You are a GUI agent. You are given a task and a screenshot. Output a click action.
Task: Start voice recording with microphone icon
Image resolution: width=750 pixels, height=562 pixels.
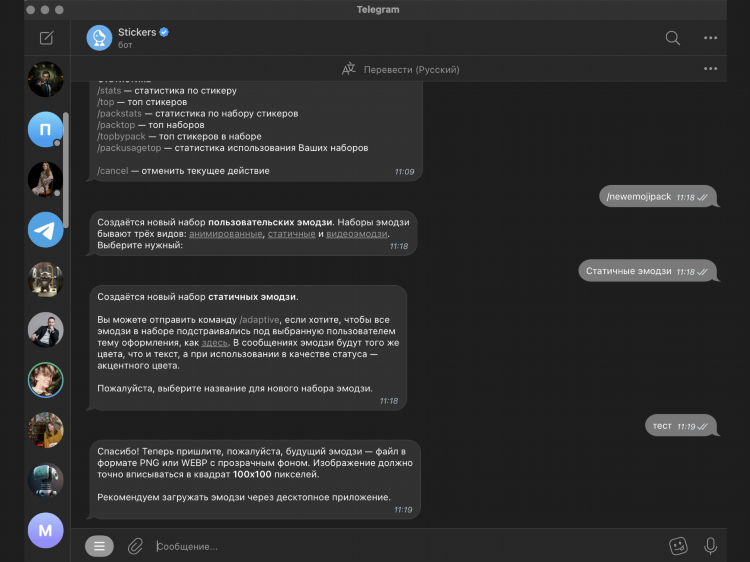click(x=710, y=545)
